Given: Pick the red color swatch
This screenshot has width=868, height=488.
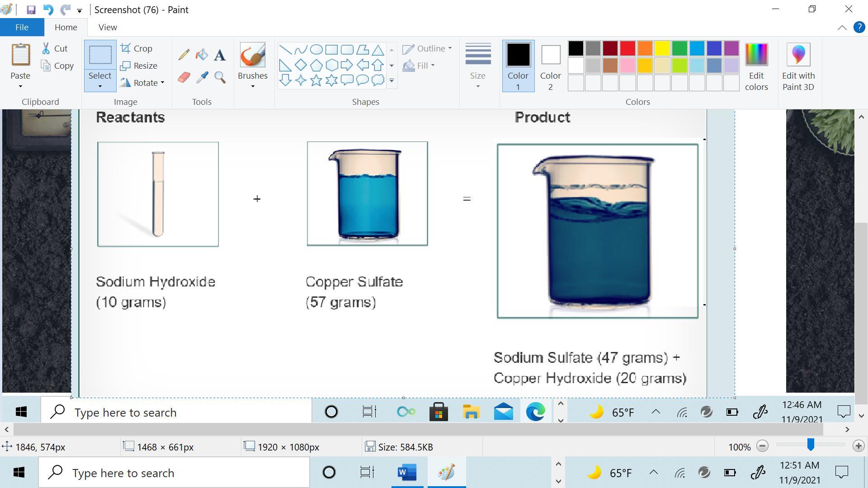Looking at the screenshot, I should [627, 48].
